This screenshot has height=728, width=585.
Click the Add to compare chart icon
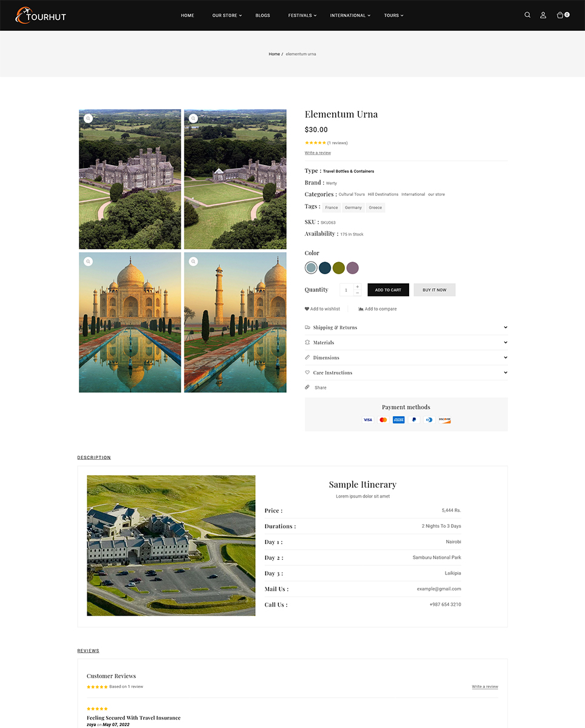pos(361,309)
